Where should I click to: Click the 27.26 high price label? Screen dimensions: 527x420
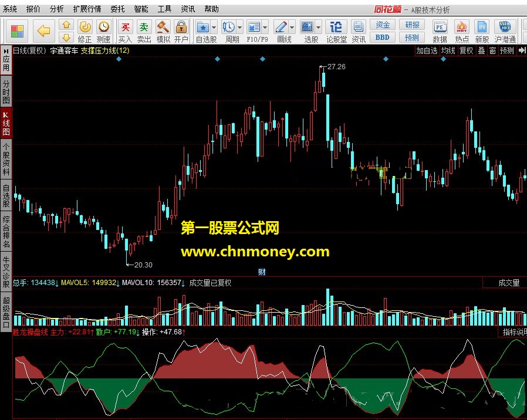[336, 66]
